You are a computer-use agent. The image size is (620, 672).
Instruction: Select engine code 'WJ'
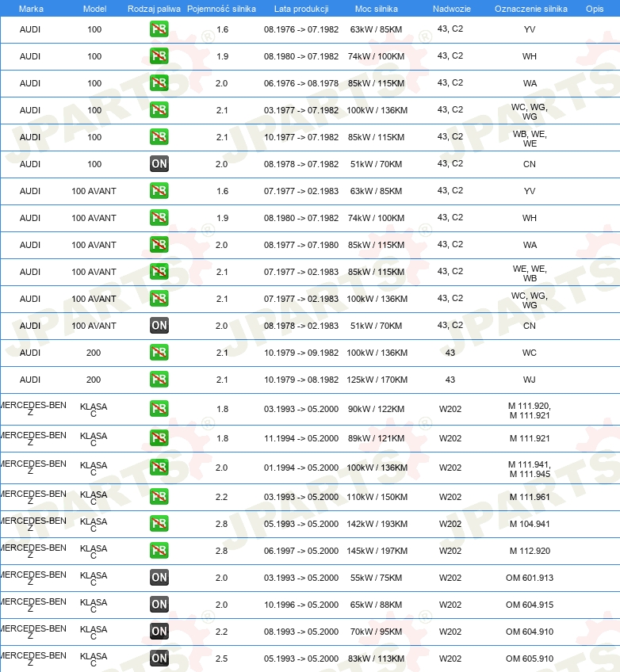click(x=530, y=380)
